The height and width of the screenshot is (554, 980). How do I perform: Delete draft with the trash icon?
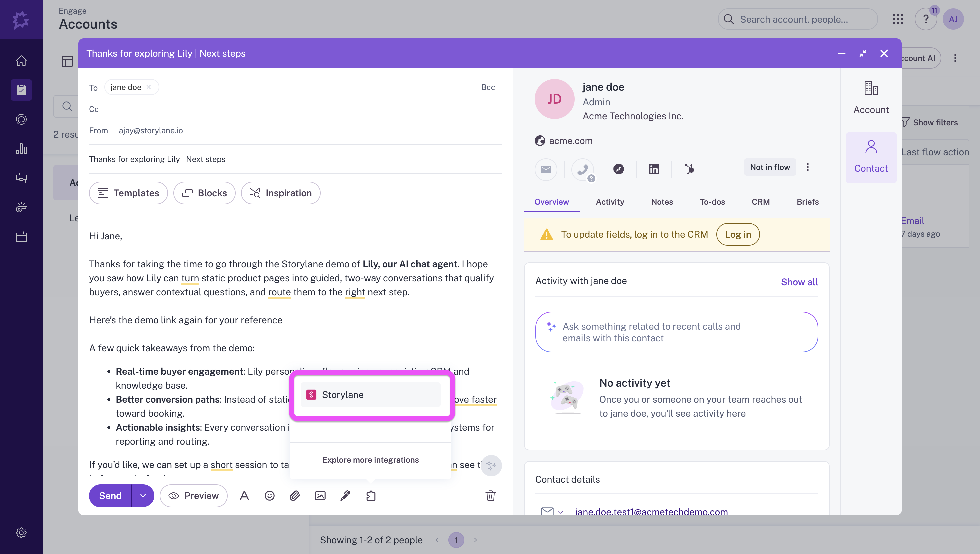pos(490,496)
